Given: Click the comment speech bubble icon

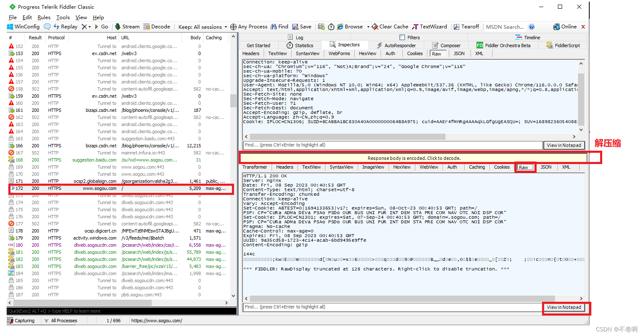Looking at the screenshot, I should coord(47,27).
